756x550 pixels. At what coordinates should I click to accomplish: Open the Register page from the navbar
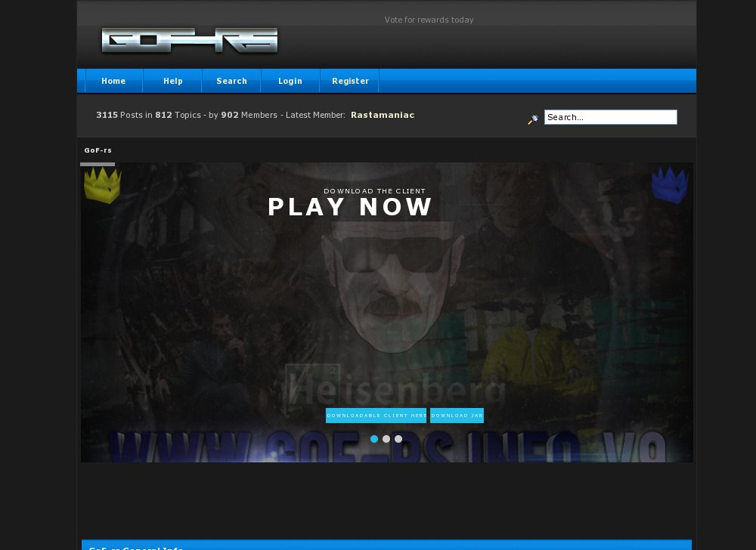(x=350, y=81)
